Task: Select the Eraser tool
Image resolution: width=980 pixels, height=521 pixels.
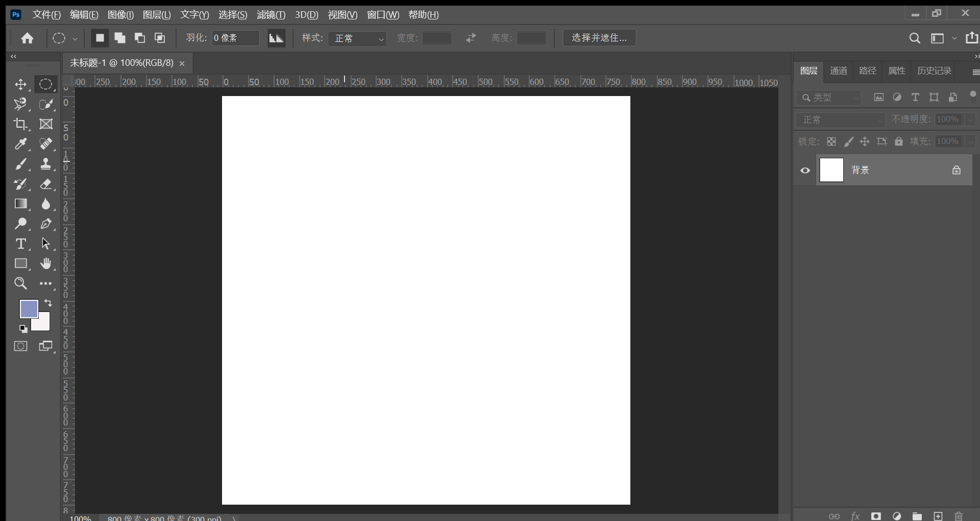Action: coord(46,184)
